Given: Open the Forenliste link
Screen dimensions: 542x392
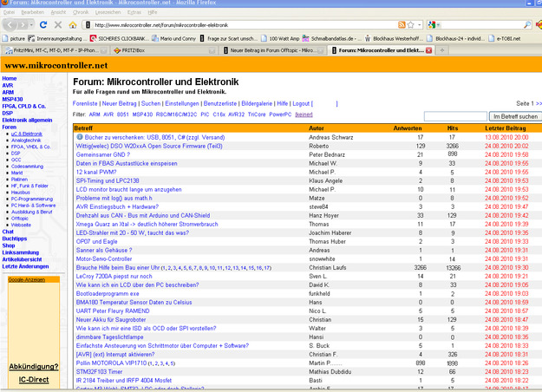Looking at the screenshot, I should pyautogui.click(x=85, y=103).
